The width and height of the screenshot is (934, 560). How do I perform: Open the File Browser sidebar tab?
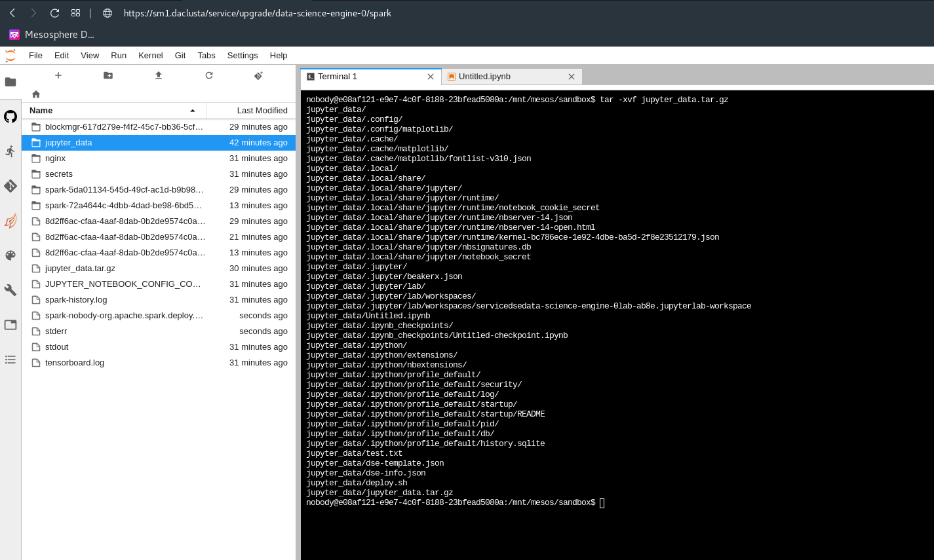[x=10, y=82]
